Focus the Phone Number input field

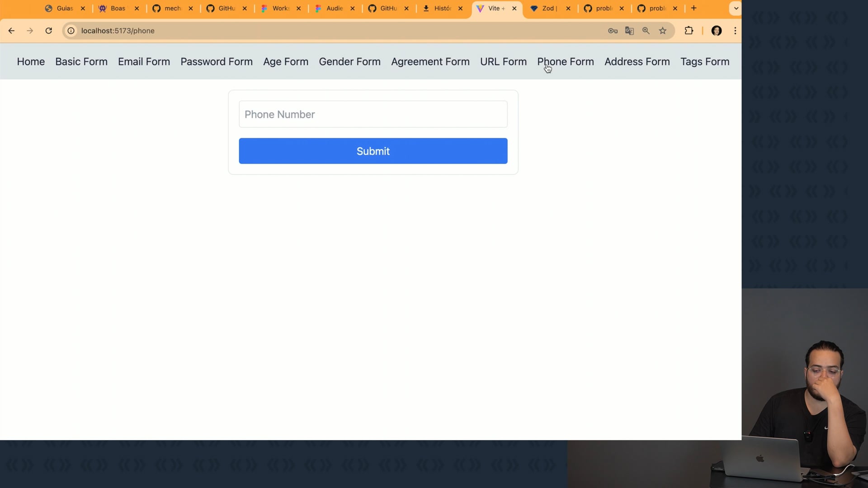tap(373, 114)
